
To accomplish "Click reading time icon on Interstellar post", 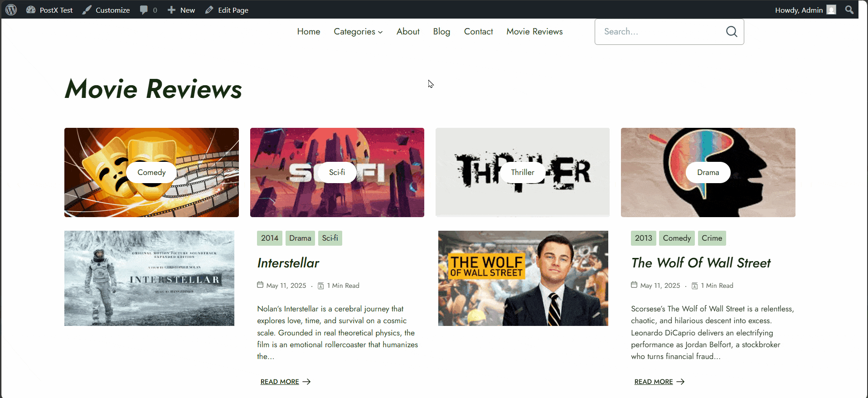I will click(321, 286).
